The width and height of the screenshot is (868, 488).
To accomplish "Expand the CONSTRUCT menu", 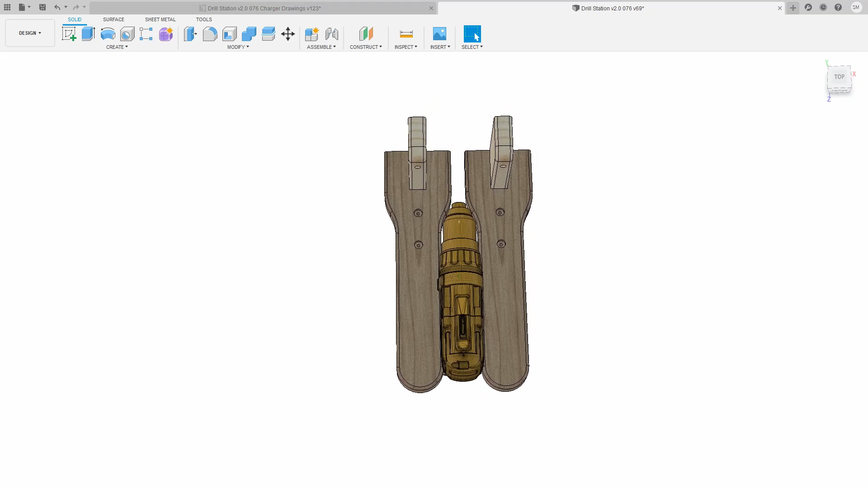I will tap(366, 47).
